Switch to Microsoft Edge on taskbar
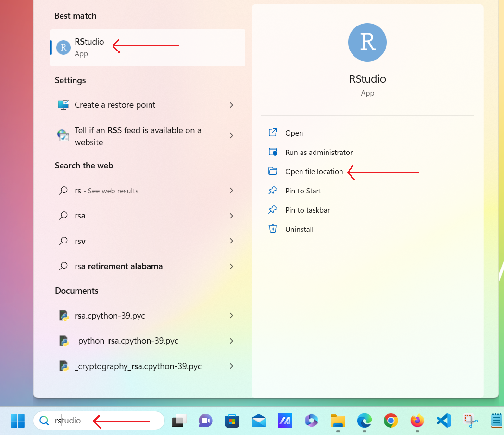The image size is (504, 435). pyautogui.click(x=364, y=421)
